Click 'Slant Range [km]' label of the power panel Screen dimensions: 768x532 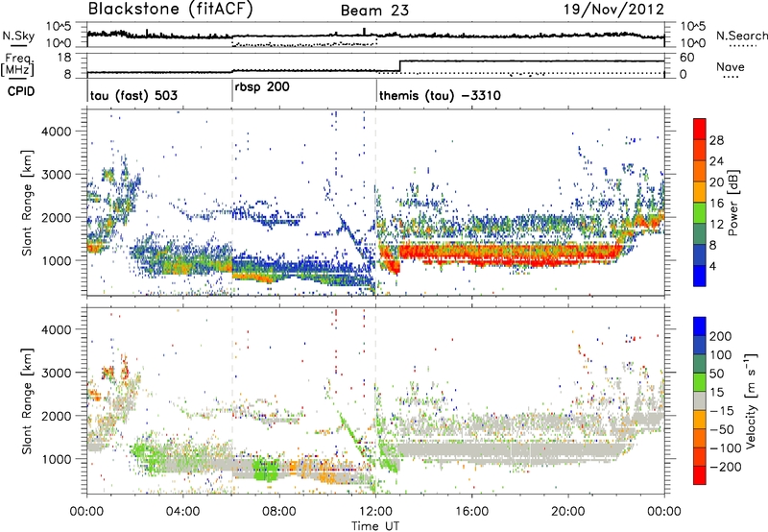click(27, 203)
